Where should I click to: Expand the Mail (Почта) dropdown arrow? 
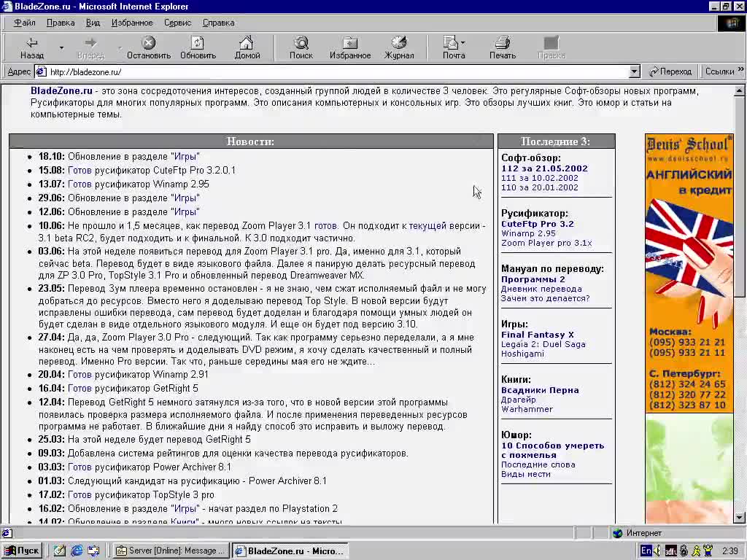pyautogui.click(x=463, y=43)
